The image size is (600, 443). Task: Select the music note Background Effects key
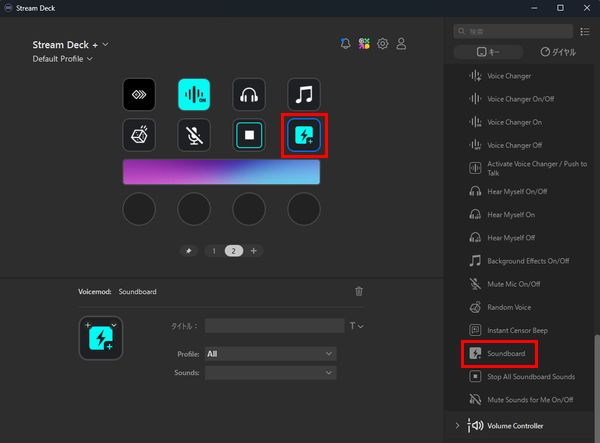304,94
